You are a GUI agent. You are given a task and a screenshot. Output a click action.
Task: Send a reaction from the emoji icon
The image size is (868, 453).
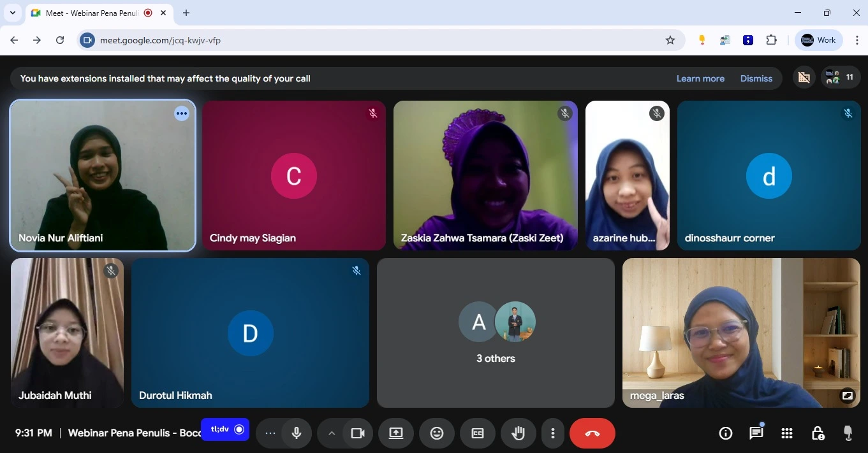[436, 433]
